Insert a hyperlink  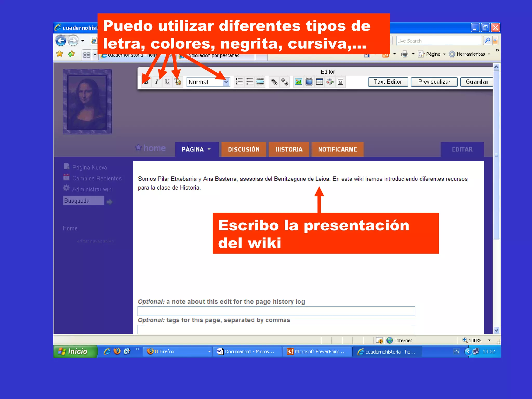[x=274, y=82]
